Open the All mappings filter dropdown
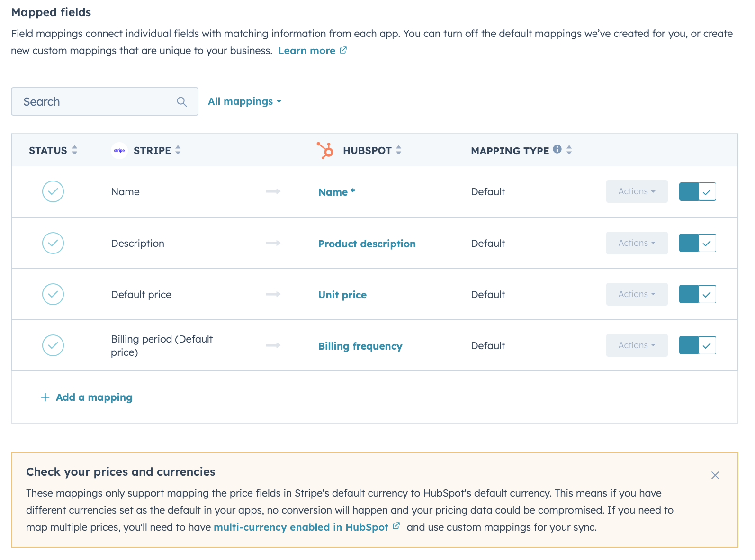The image size is (755, 560). click(244, 101)
